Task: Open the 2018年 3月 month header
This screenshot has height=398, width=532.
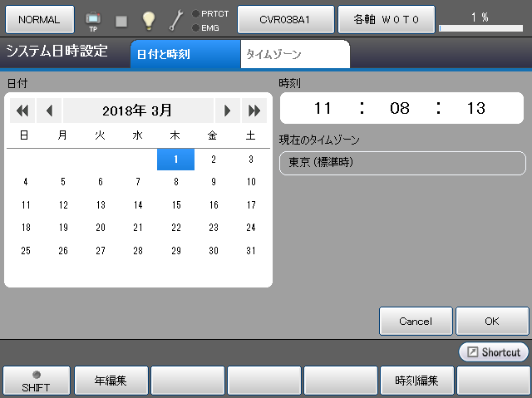Action: point(138,111)
